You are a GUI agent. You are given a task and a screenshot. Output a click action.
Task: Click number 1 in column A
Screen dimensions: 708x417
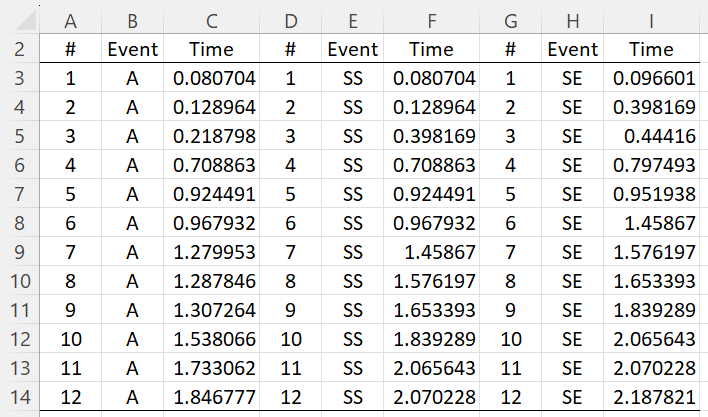coord(70,79)
